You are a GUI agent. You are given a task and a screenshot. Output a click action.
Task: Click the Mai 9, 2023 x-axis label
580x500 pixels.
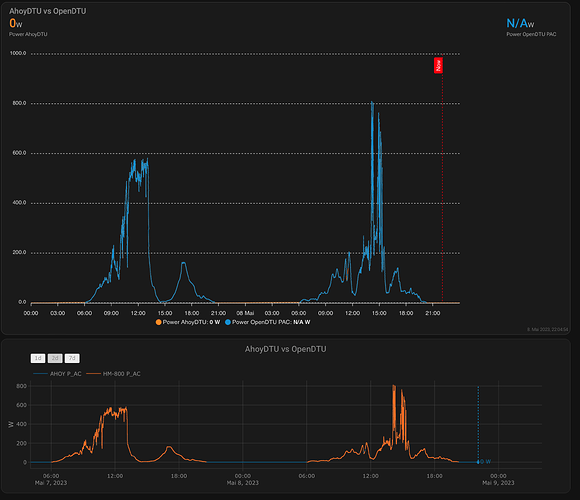498,483
